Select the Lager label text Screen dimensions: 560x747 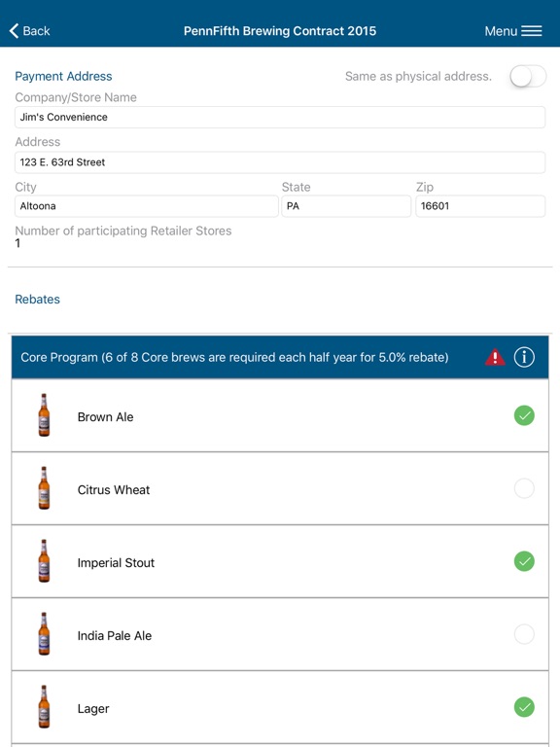pyautogui.click(x=93, y=709)
